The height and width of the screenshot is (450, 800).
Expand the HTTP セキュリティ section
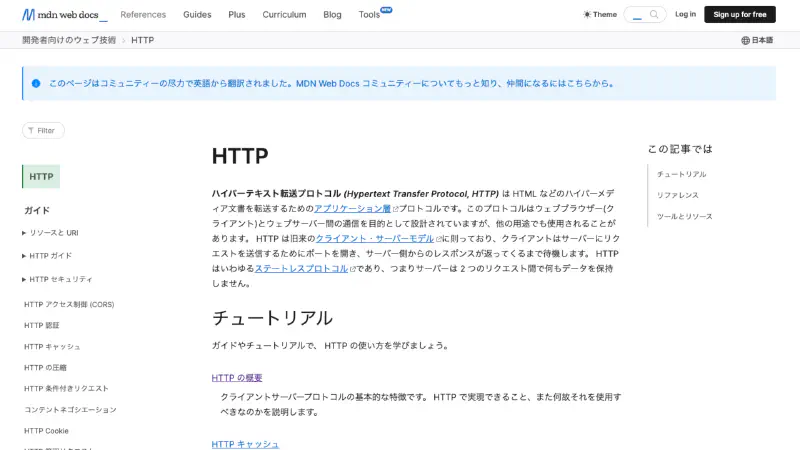point(24,280)
